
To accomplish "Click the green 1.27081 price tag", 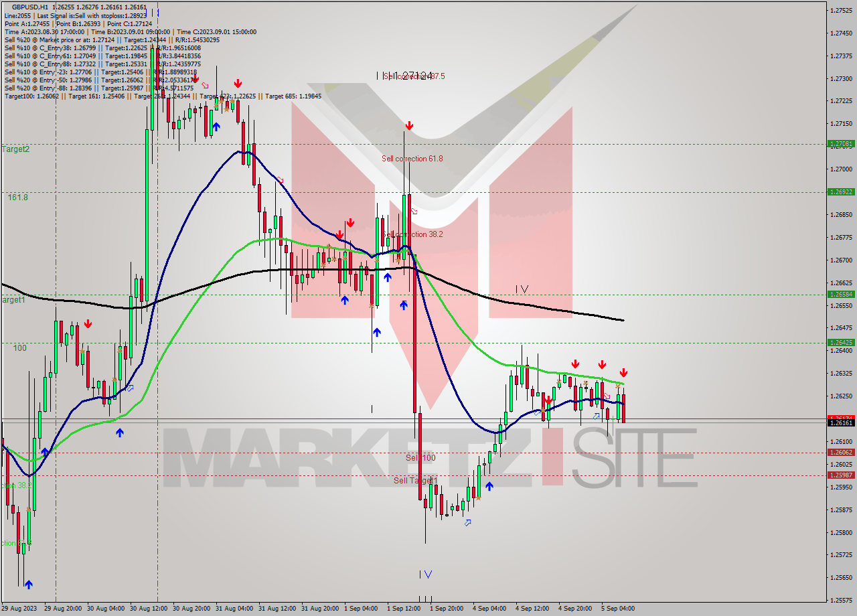I will [x=841, y=144].
